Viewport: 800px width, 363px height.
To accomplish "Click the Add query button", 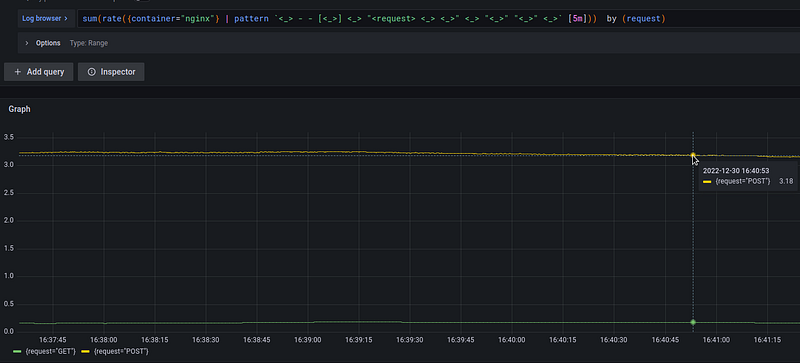I will tap(39, 72).
